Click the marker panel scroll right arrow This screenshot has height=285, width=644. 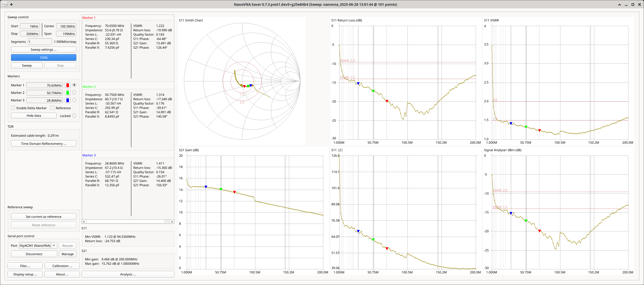point(172,222)
